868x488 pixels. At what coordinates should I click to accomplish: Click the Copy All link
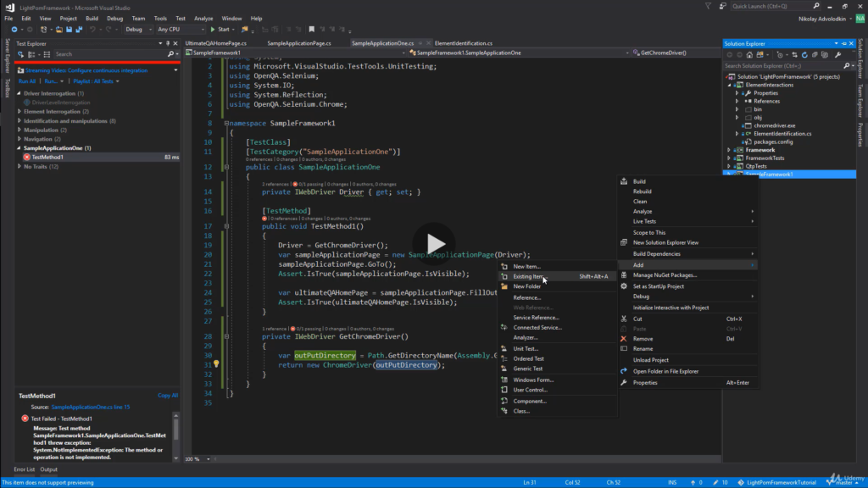168,396
